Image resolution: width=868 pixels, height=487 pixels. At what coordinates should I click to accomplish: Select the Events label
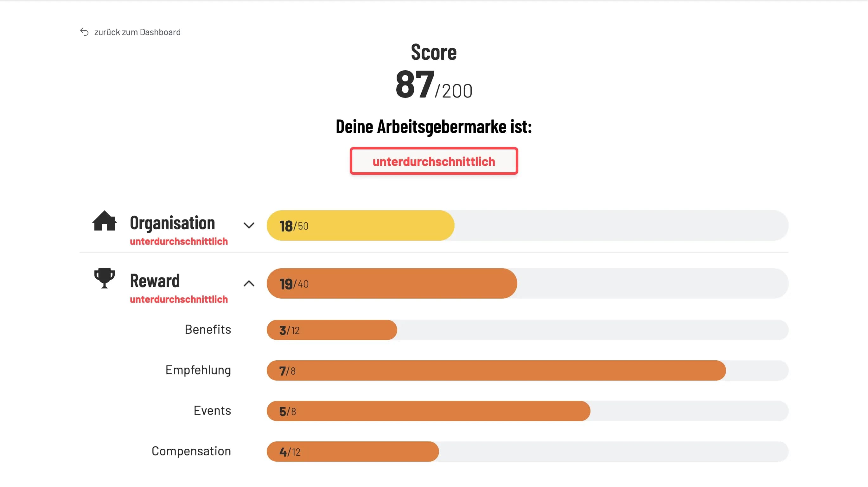212,411
